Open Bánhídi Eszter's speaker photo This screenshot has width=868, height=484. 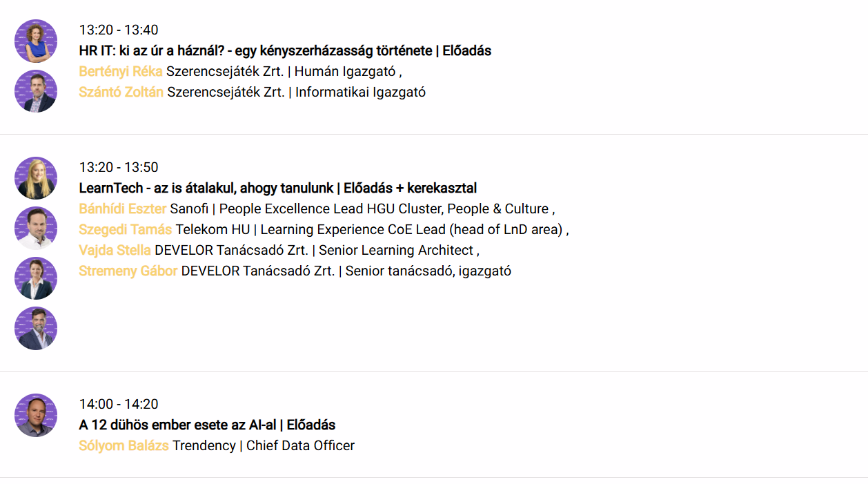click(36, 178)
